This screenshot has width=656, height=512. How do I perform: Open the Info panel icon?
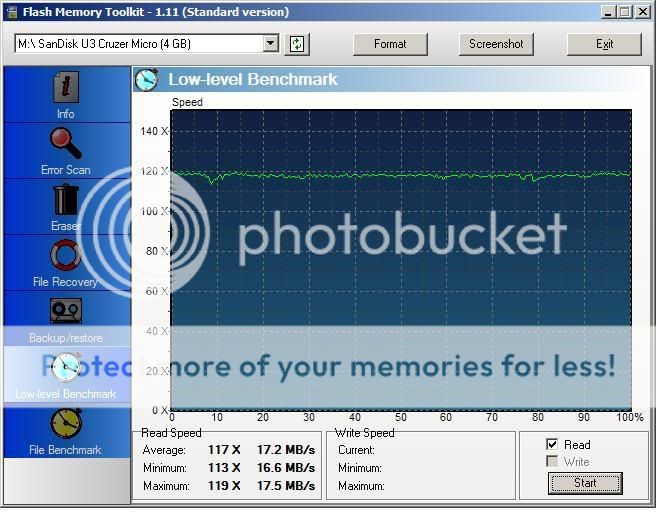[66, 87]
